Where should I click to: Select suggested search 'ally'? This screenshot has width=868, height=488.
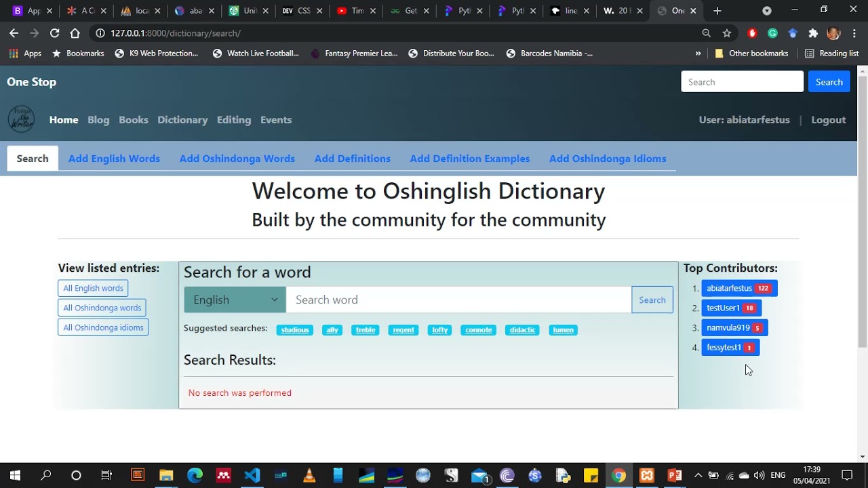point(332,330)
